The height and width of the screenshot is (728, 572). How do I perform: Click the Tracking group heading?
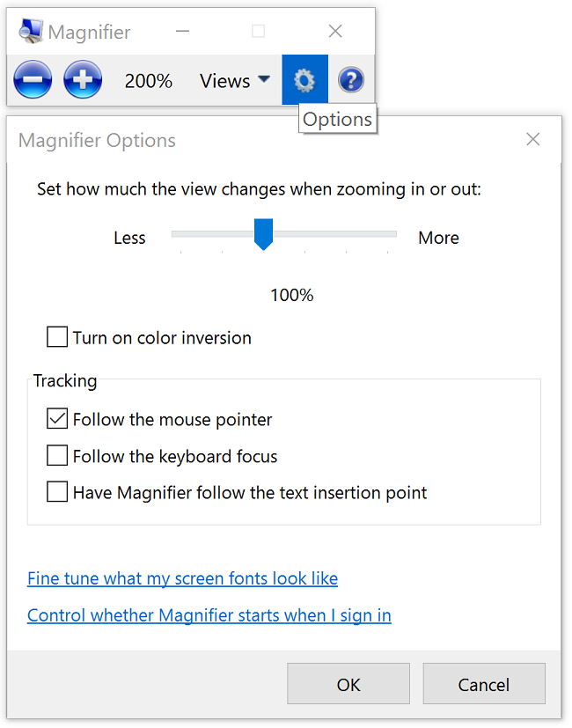64,380
